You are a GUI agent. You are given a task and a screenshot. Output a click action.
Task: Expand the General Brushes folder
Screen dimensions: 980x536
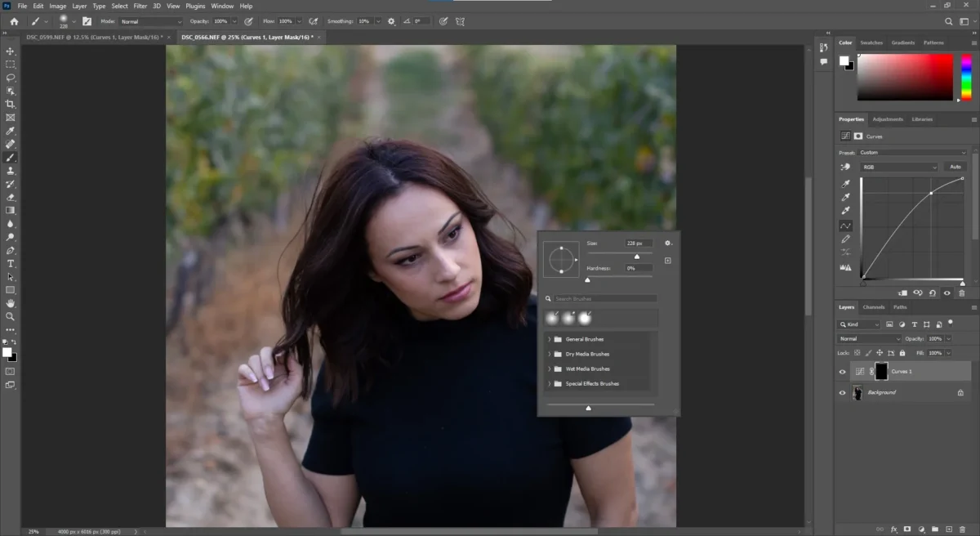(x=550, y=339)
